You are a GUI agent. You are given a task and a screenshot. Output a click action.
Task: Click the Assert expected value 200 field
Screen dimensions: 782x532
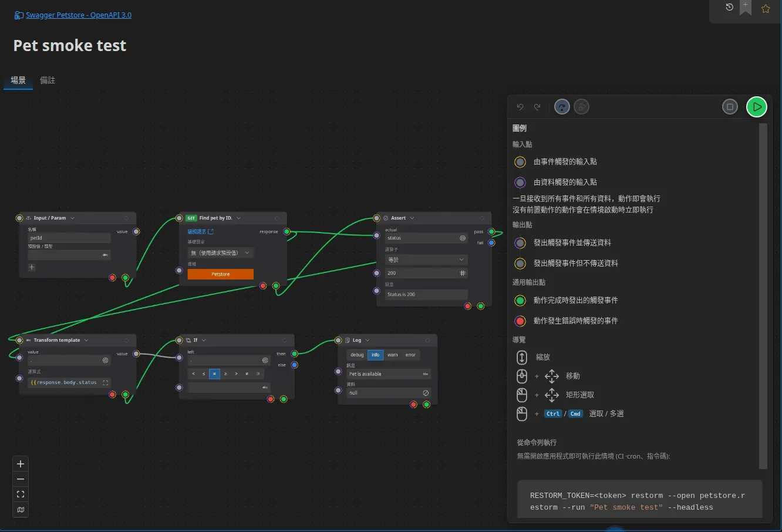coord(426,273)
